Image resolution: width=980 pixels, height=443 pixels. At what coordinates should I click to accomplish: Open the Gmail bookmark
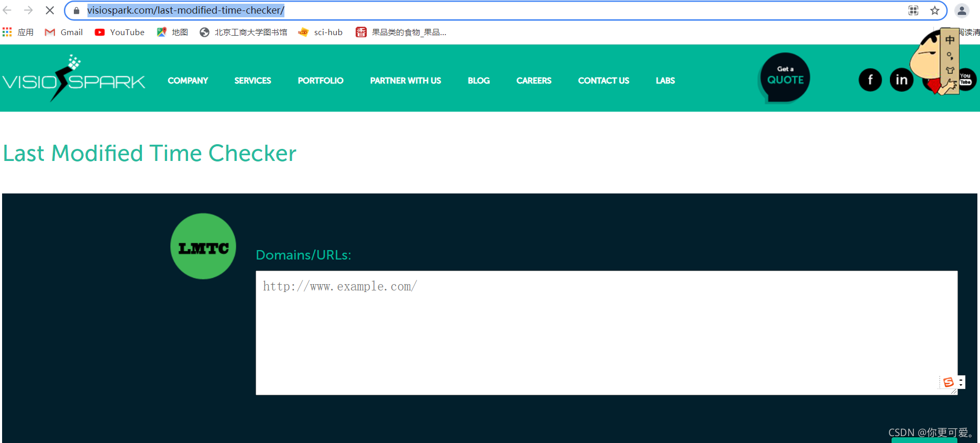64,32
